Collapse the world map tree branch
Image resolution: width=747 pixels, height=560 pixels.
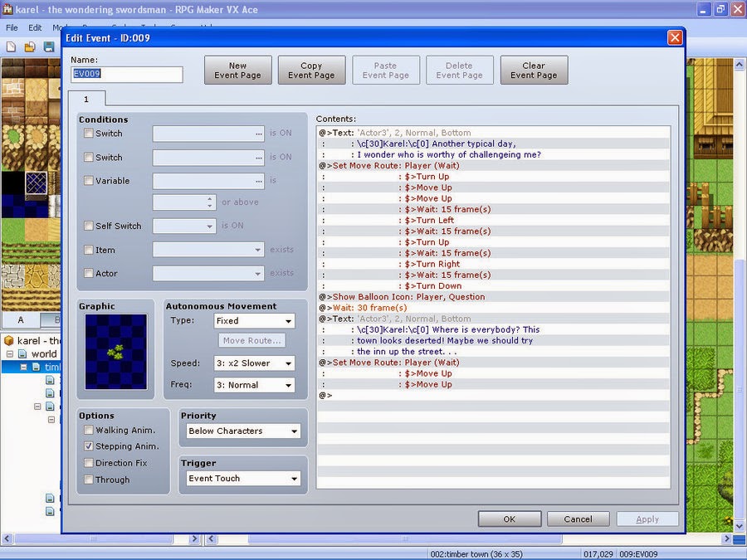coord(9,354)
